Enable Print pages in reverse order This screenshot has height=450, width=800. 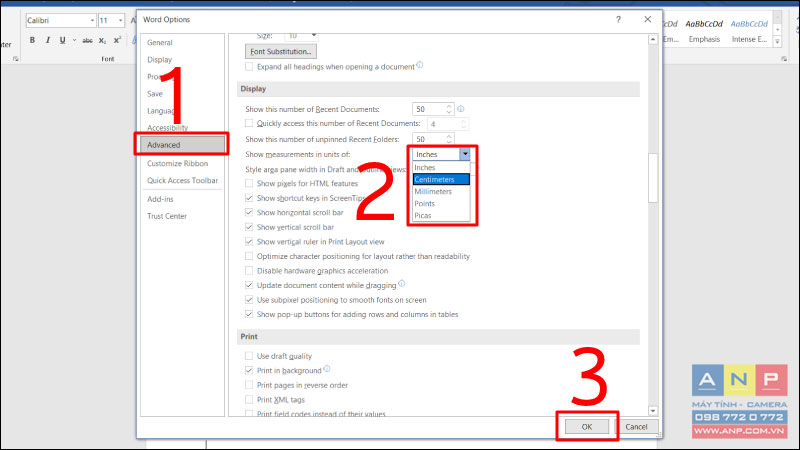(249, 385)
